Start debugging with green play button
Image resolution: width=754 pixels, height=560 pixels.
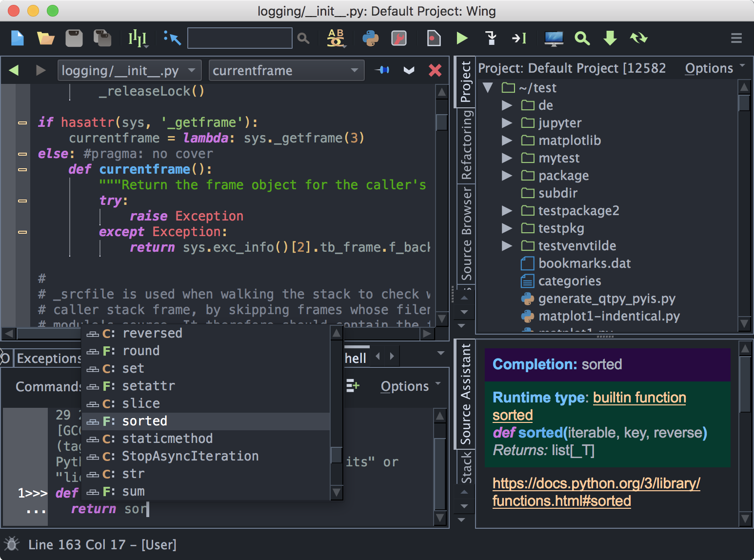(462, 38)
